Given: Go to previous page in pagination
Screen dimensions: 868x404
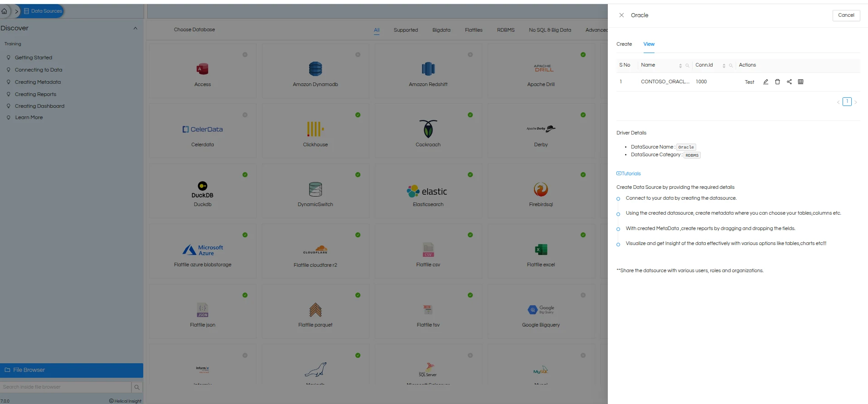Looking at the screenshot, I should 838,102.
